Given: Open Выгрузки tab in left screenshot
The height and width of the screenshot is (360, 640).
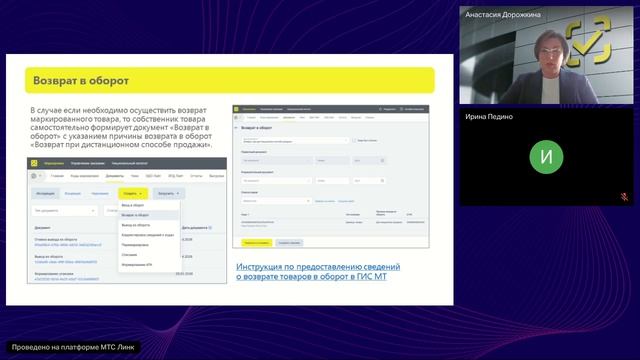Looking at the screenshot, I should (x=216, y=176).
